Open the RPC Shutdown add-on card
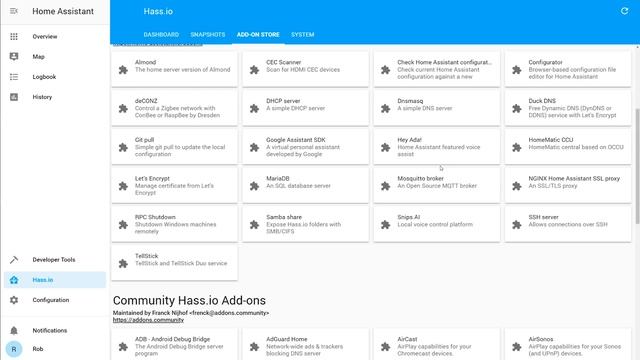 click(174, 224)
